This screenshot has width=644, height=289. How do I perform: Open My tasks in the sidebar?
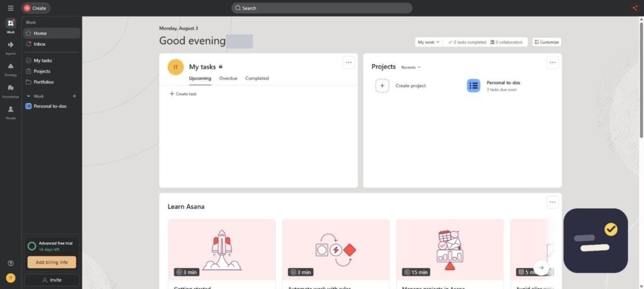(52, 60)
